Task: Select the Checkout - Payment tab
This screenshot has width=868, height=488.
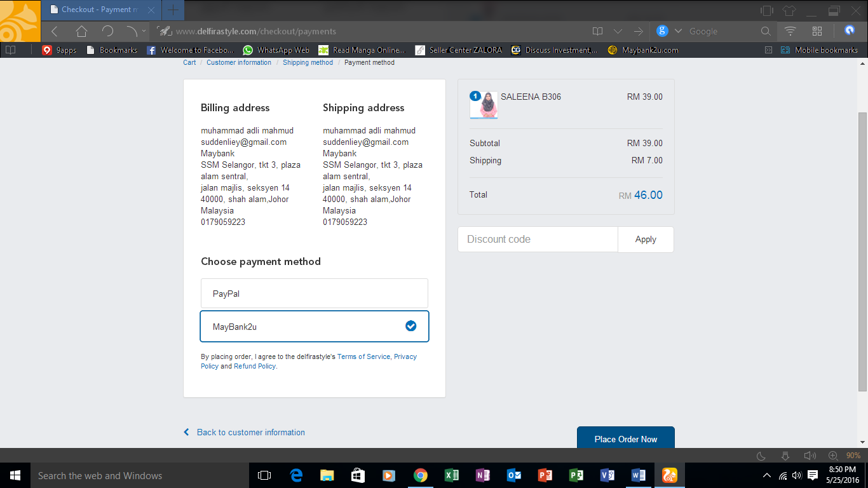Action: (100, 10)
